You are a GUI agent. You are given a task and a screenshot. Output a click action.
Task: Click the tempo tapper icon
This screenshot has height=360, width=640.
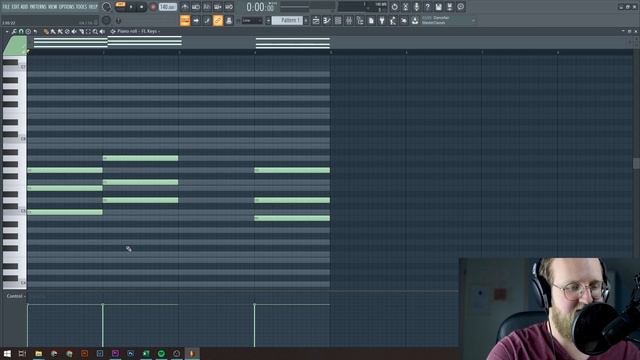(x=393, y=20)
